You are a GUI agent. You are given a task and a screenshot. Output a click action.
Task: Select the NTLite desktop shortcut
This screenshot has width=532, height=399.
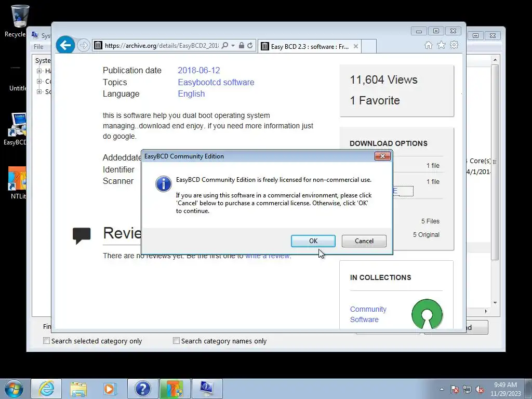point(17,183)
